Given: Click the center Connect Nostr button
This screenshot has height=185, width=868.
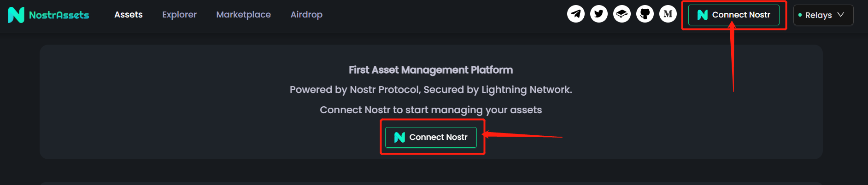Looking at the screenshot, I should (431, 137).
